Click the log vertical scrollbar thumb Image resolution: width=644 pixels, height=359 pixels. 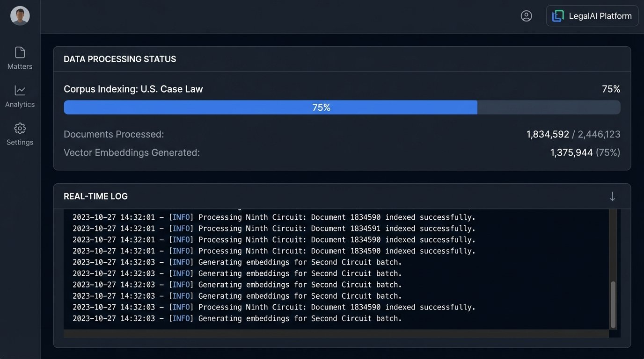tap(613, 304)
